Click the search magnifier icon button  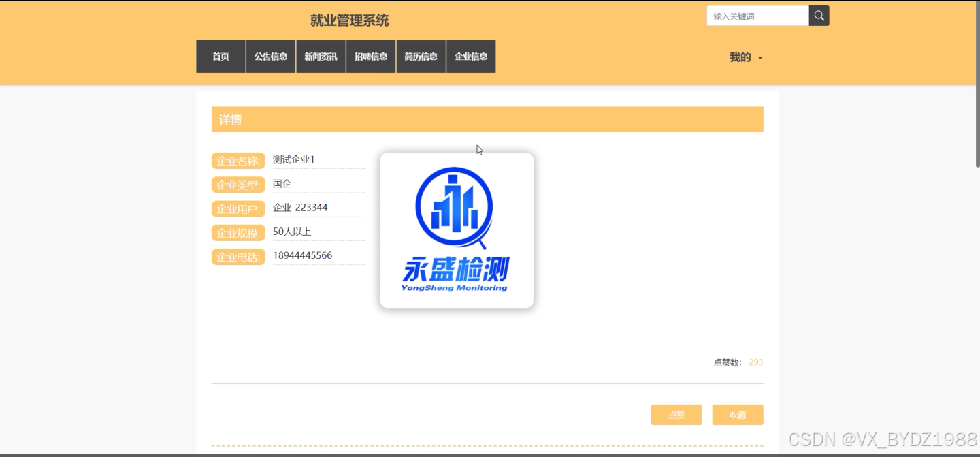pos(819,16)
